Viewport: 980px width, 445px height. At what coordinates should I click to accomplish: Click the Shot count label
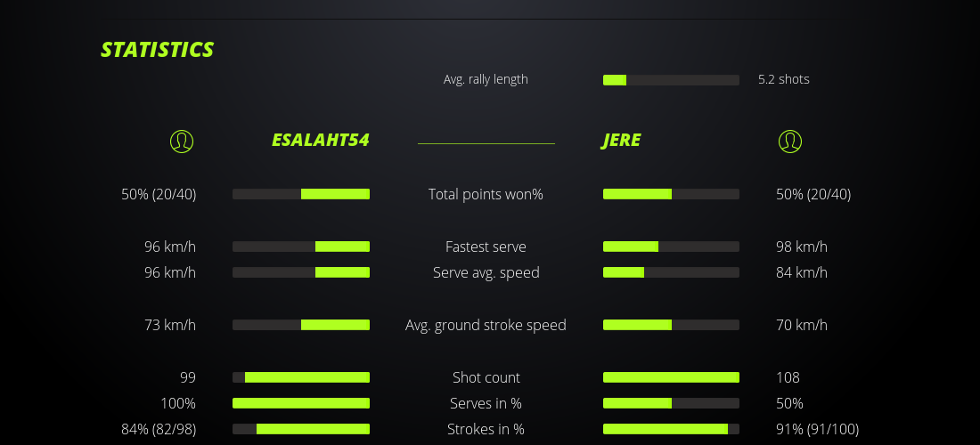point(486,377)
